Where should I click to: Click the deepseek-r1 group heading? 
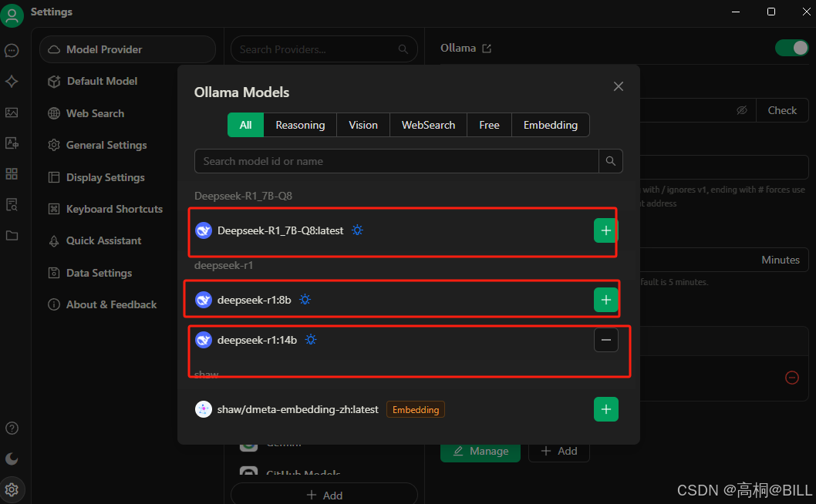coord(224,265)
